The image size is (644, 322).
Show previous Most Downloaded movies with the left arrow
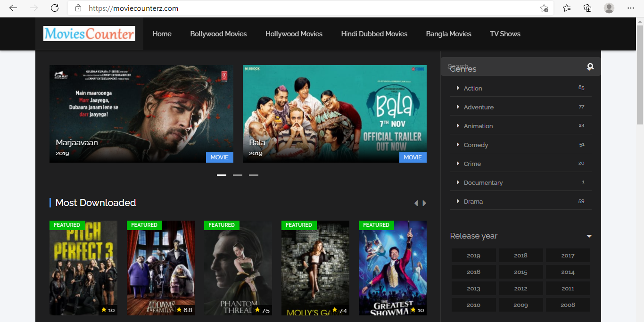(416, 203)
